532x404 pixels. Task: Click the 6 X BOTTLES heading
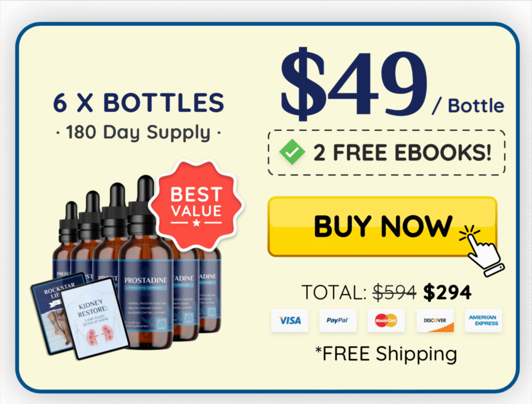coord(138,102)
